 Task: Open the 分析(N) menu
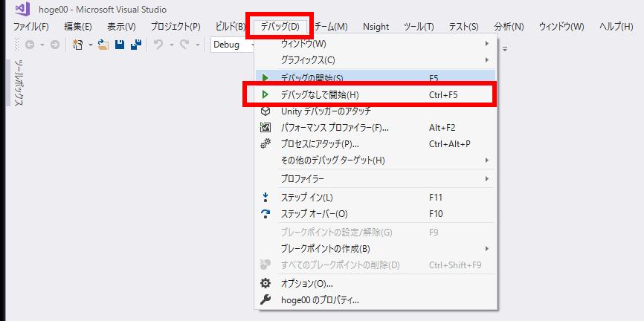pos(509,27)
